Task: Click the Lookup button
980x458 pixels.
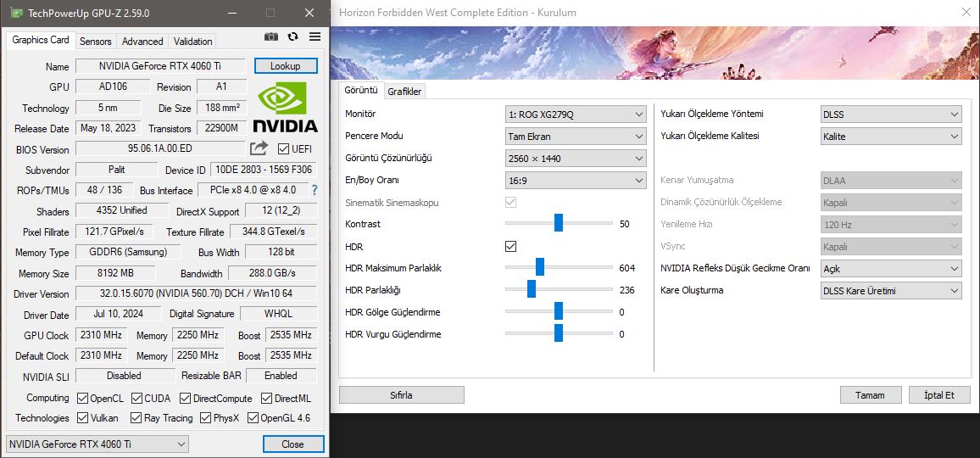Action: (x=286, y=65)
